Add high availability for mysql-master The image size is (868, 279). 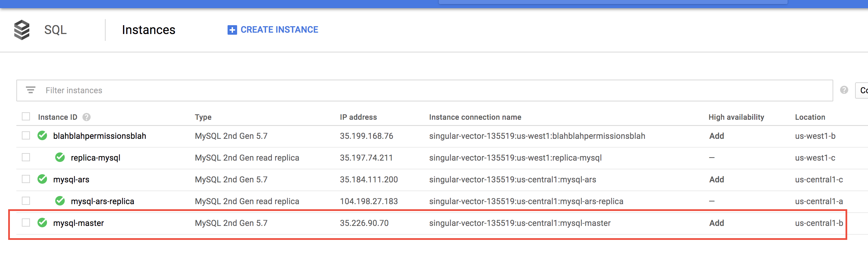[717, 223]
